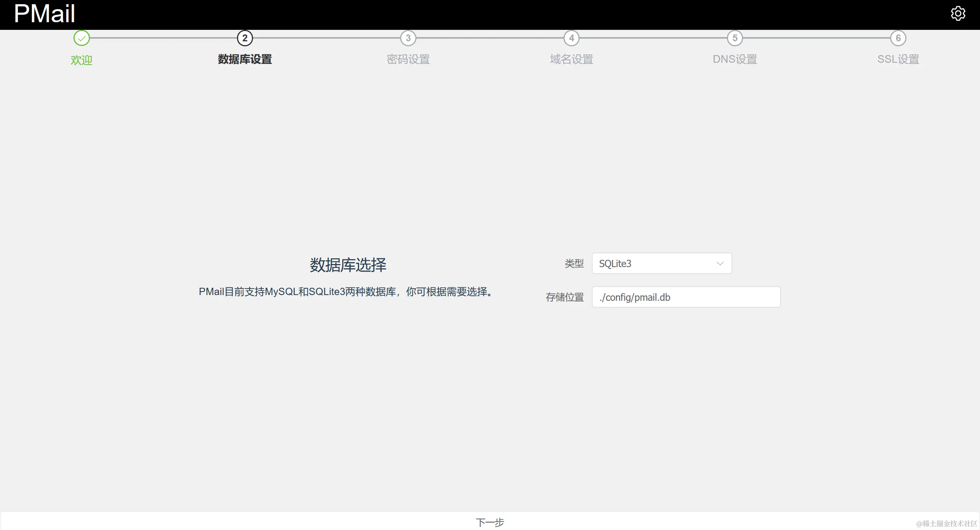
Task: Go to SSL设置 step label
Action: tap(898, 59)
